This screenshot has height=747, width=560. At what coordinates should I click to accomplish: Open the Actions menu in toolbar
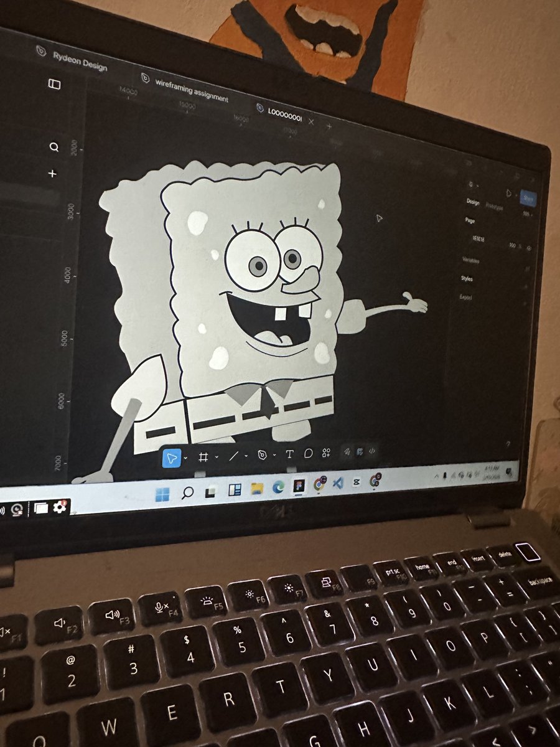tap(326, 453)
